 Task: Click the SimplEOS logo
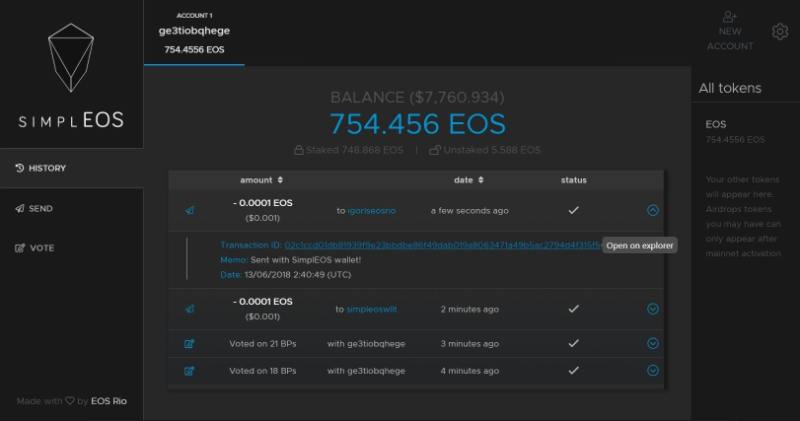point(71,72)
